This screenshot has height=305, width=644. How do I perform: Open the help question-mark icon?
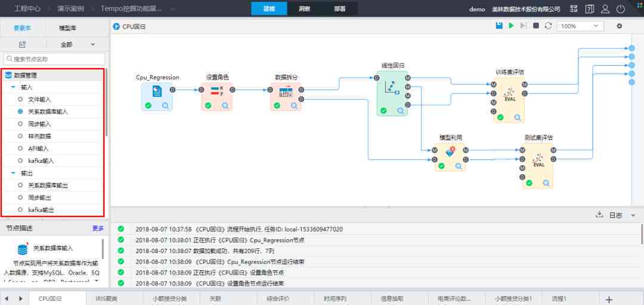pyautogui.click(x=590, y=9)
